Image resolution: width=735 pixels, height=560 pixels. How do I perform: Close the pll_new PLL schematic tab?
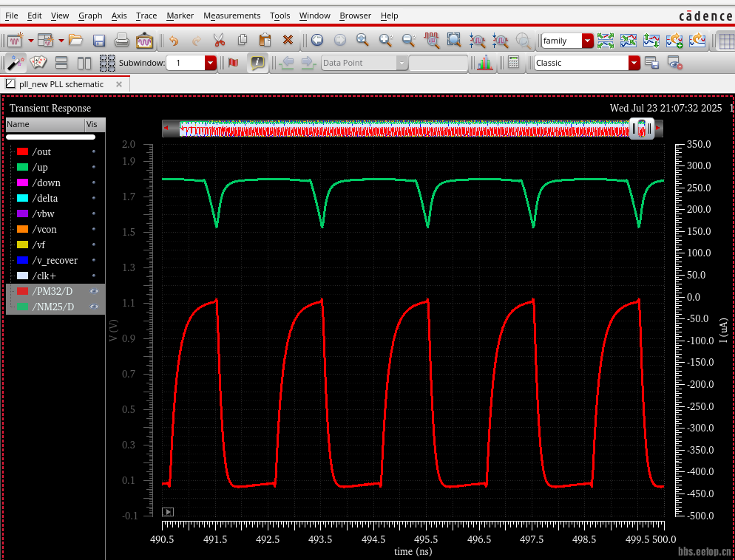click(119, 84)
